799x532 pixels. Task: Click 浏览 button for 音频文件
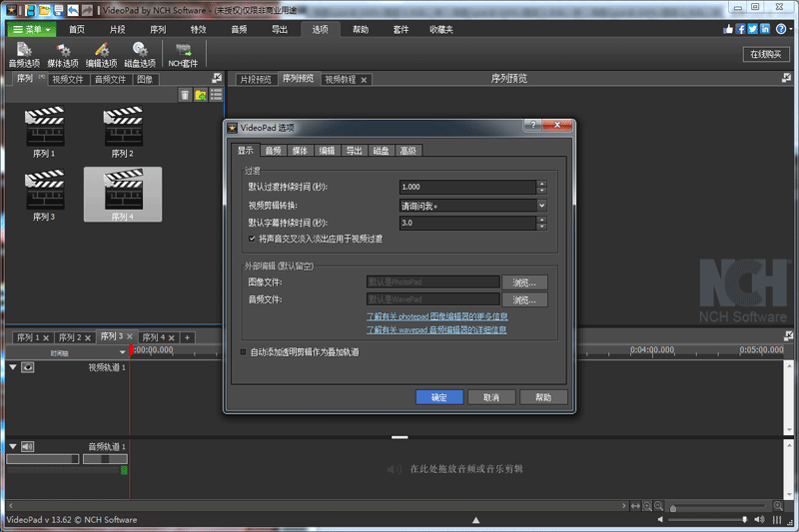pyautogui.click(x=524, y=299)
